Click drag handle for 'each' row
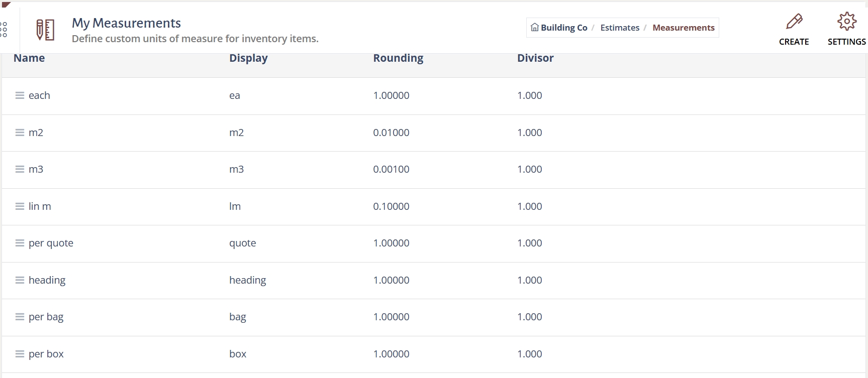This screenshot has width=868, height=378. pos(20,95)
